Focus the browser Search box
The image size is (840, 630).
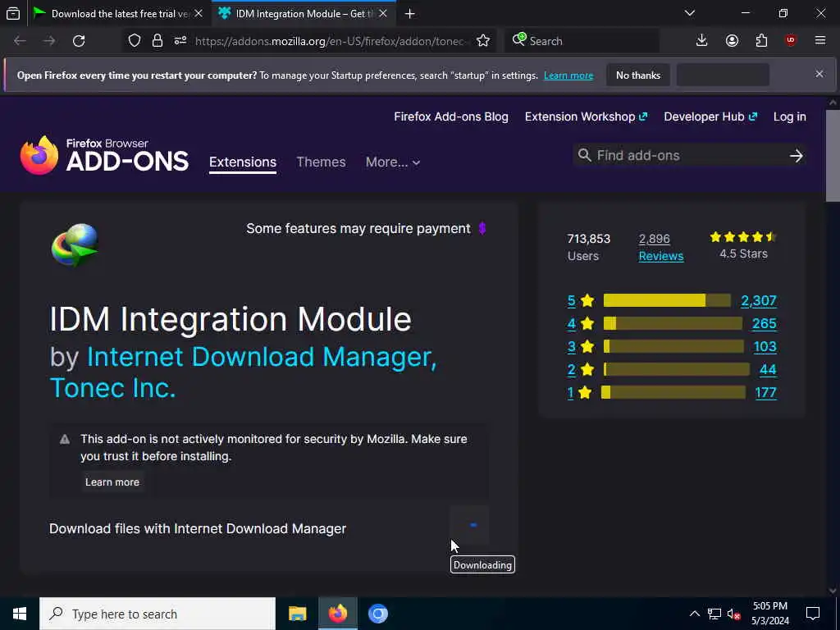click(x=582, y=41)
